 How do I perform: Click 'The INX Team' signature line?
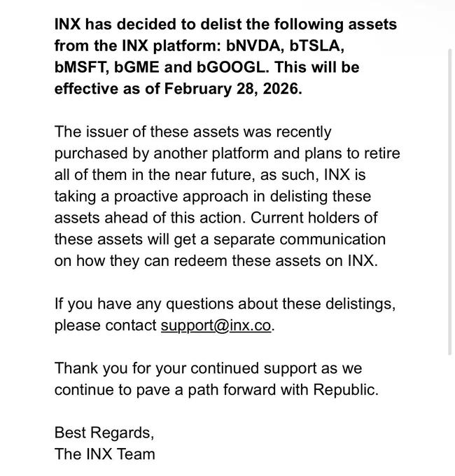pyautogui.click(x=105, y=454)
